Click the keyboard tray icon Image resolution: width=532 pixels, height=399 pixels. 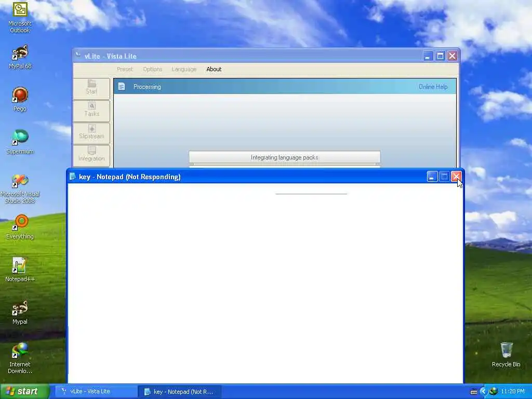pyautogui.click(x=474, y=392)
